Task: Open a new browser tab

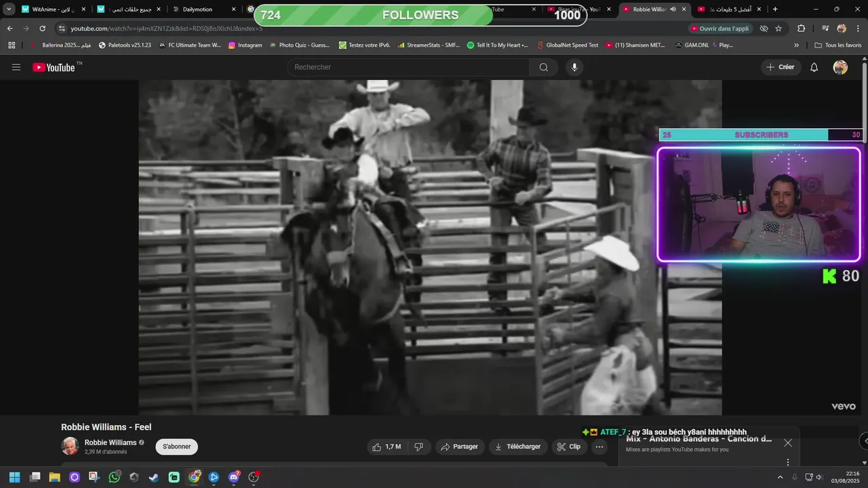Action: point(775,9)
